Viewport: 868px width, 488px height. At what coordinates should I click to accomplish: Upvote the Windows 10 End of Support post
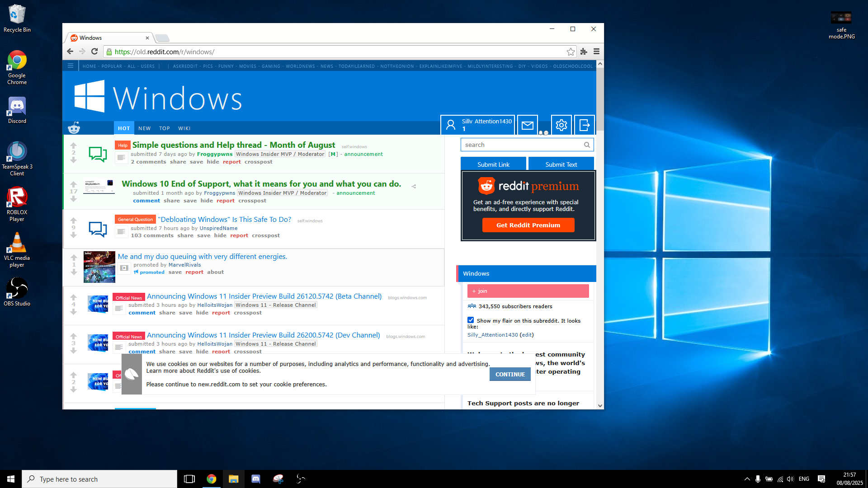point(74,184)
